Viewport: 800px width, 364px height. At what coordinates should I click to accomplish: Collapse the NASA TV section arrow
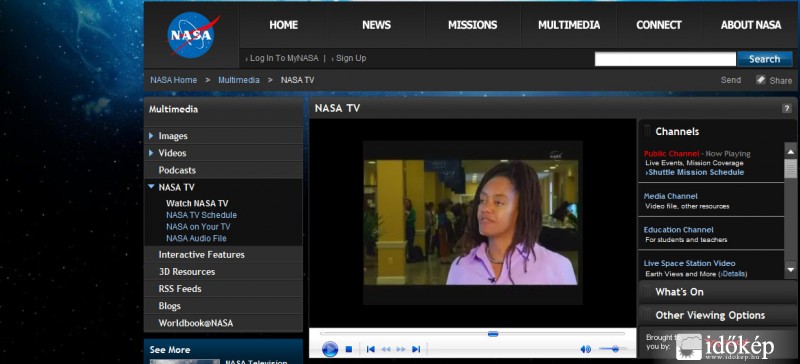point(151,187)
